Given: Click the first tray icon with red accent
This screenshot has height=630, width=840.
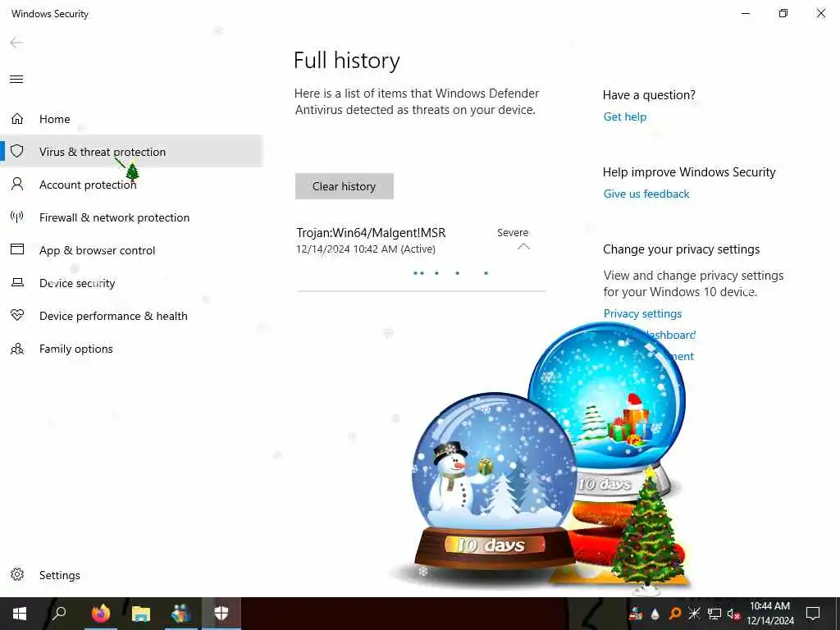Looking at the screenshot, I should click(636, 614).
